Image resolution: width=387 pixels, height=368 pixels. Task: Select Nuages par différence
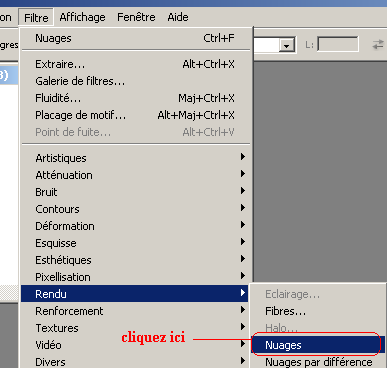pos(318,361)
